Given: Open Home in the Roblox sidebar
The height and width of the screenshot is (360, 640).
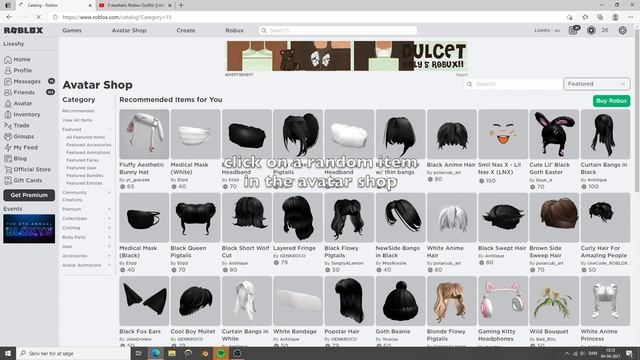Looking at the screenshot, I should (17, 60).
